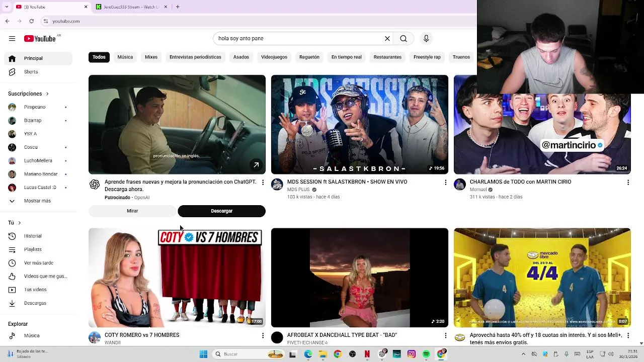Open Spotify from the taskbar
The width and height of the screenshot is (644, 362).
coord(426,354)
